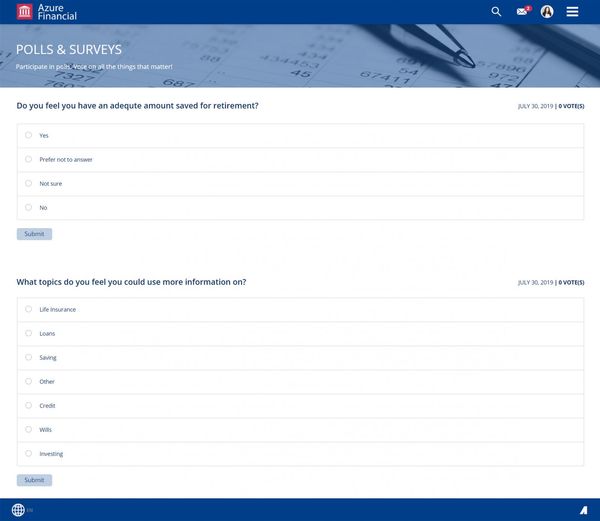
Task: Select the 'Wills' topic option
Action: pos(29,429)
